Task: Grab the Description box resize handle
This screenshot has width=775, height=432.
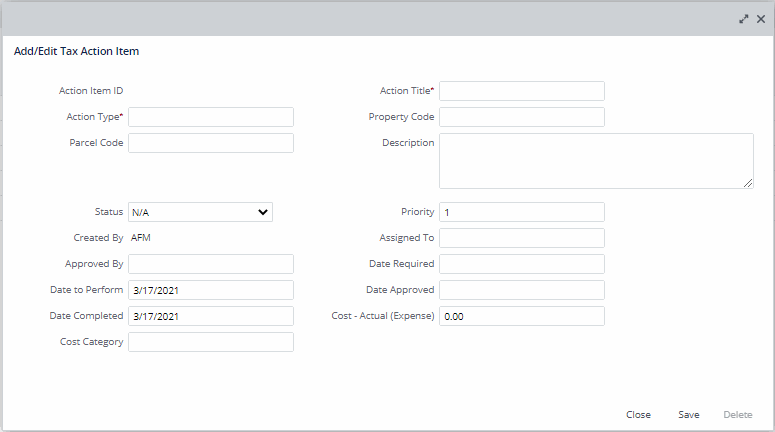Action: pos(748,183)
